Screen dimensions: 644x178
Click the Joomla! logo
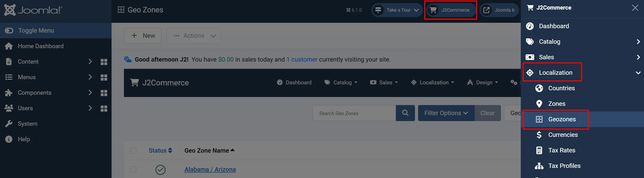(33, 10)
